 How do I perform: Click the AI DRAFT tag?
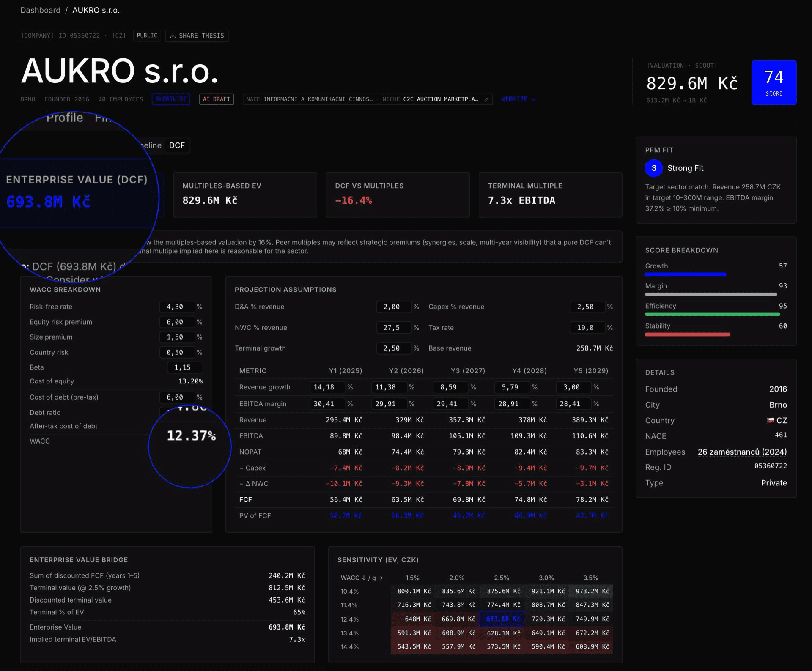tap(217, 99)
